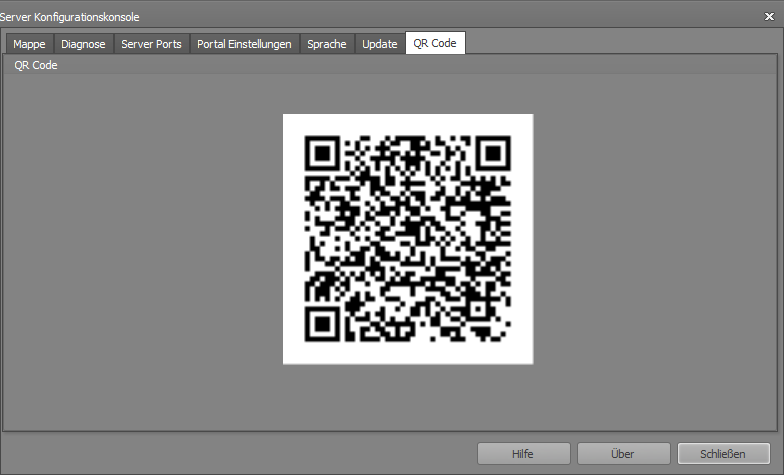
Task: Click empty gray panel left of QR code
Action: point(142,239)
